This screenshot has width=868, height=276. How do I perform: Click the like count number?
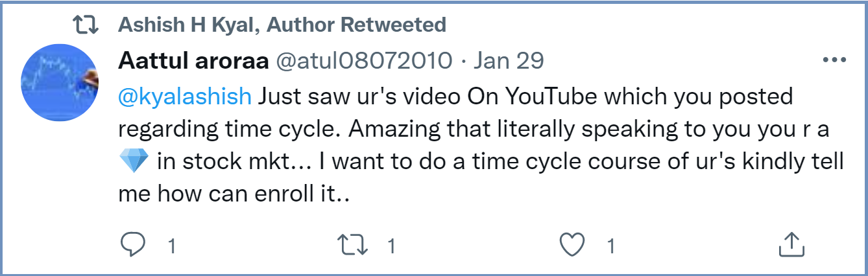pos(610,246)
